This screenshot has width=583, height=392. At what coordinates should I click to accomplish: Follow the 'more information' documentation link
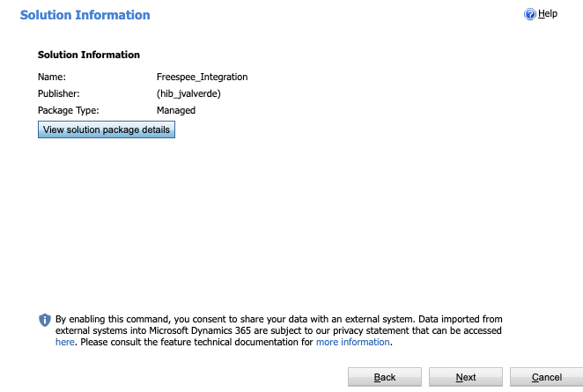point(353,342)
